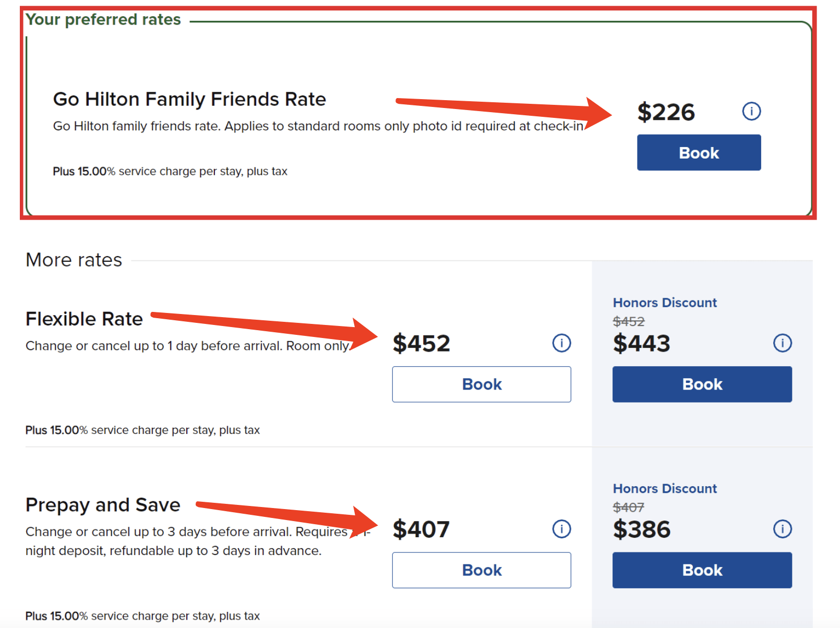840x628 pixels.
Task: Click the info circle in the preferred rates box
Action: 751,111
